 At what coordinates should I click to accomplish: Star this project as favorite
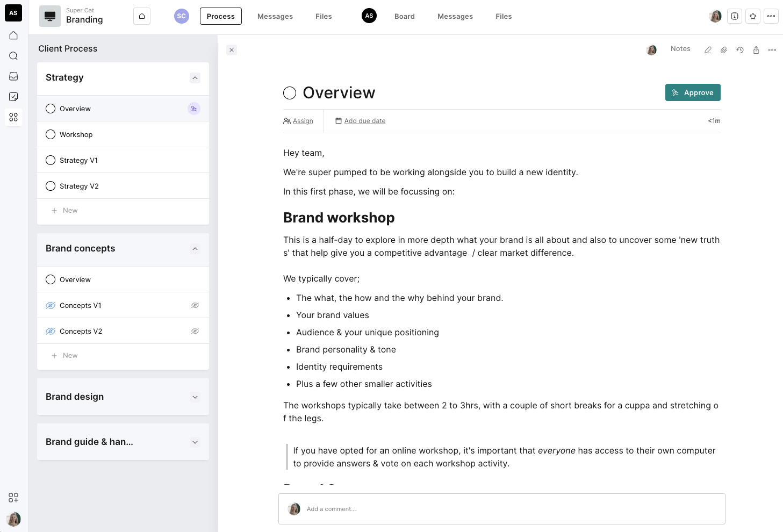click(753, 16)
